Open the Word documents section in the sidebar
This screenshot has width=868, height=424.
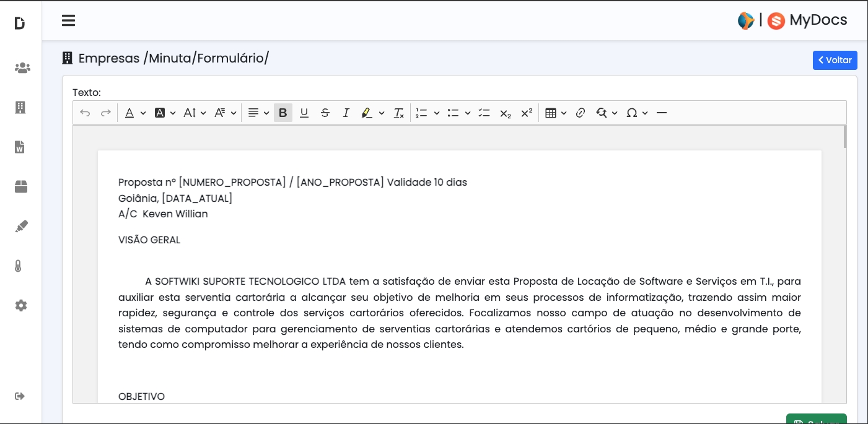coord(19,147)
